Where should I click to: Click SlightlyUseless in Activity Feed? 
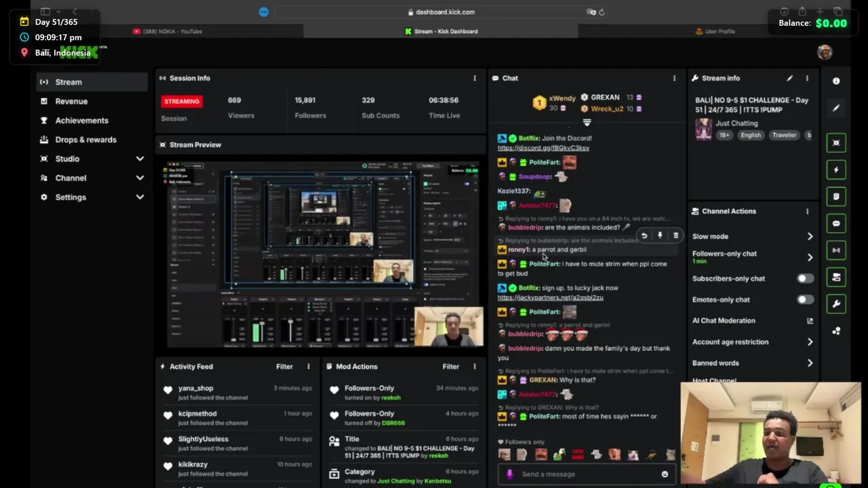click(x=203, y=439)
